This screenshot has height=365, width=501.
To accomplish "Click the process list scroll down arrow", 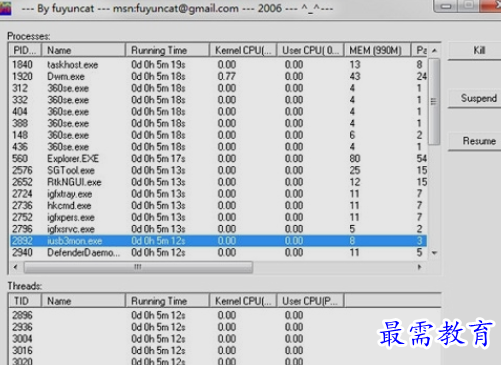I will click(434, 253).
